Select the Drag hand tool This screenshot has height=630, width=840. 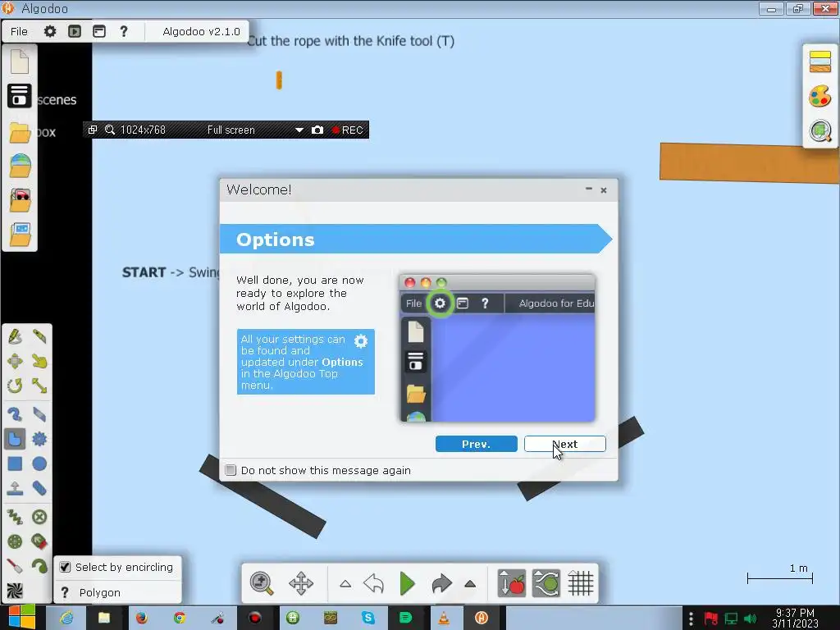tap(39, 361)
